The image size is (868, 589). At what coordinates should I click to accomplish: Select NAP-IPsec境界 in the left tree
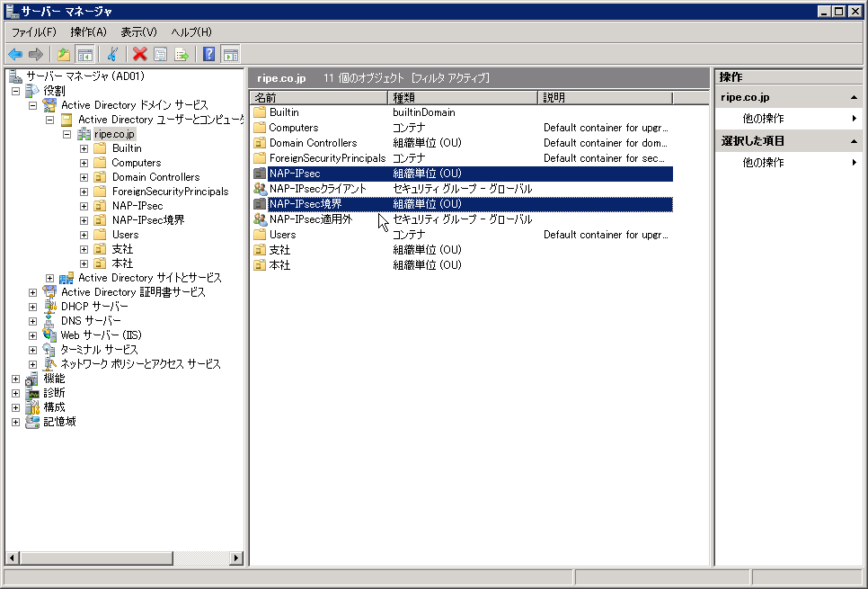(148, 220)
